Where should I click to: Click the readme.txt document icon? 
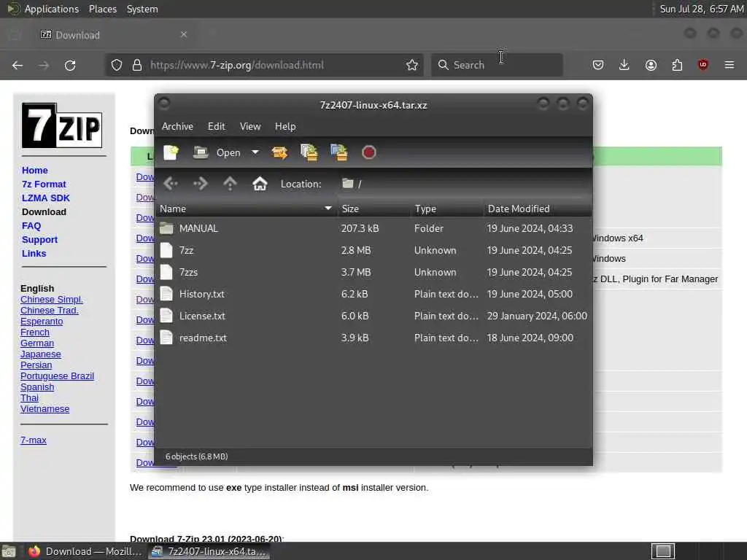click(166, 338)
